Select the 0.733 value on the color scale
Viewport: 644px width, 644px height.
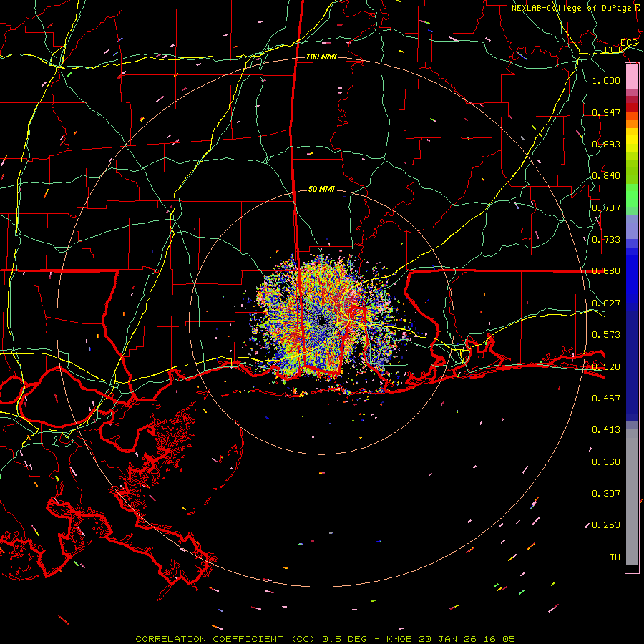click(x=606, y=240)
